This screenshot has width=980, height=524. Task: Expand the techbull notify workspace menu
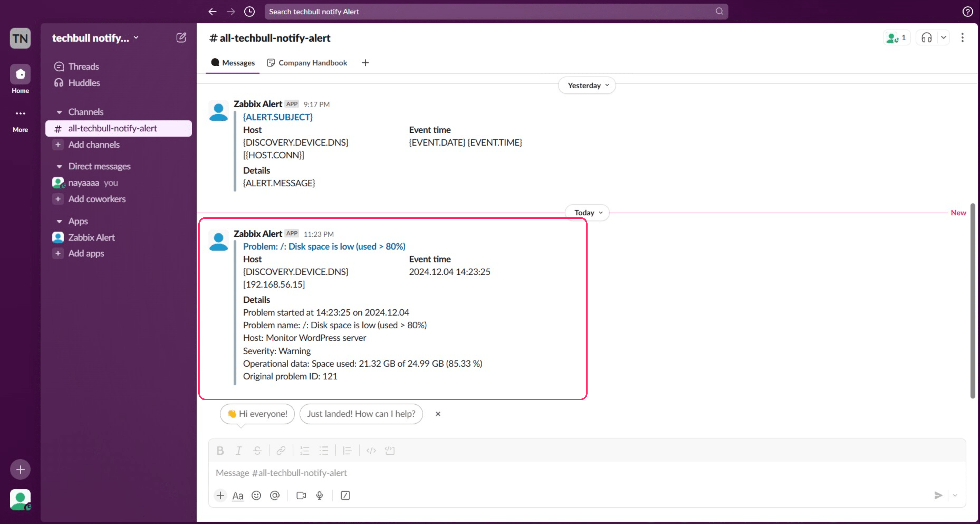coord(95,38)
